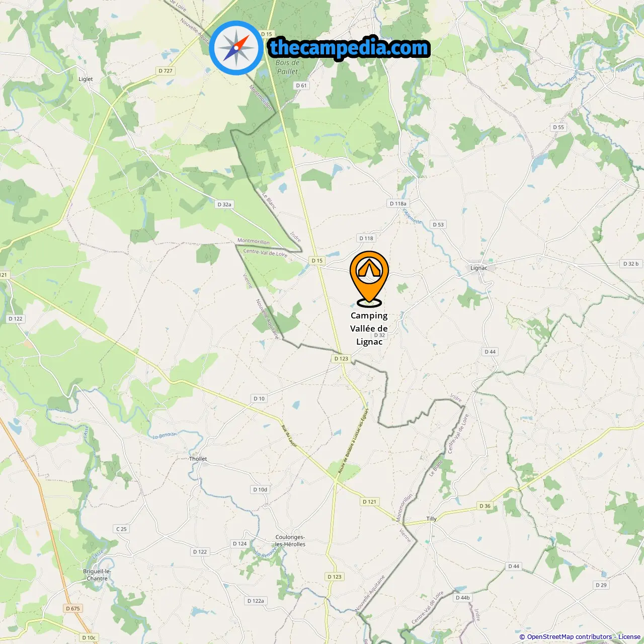Click the D 53 road shield

pos(438,225)
